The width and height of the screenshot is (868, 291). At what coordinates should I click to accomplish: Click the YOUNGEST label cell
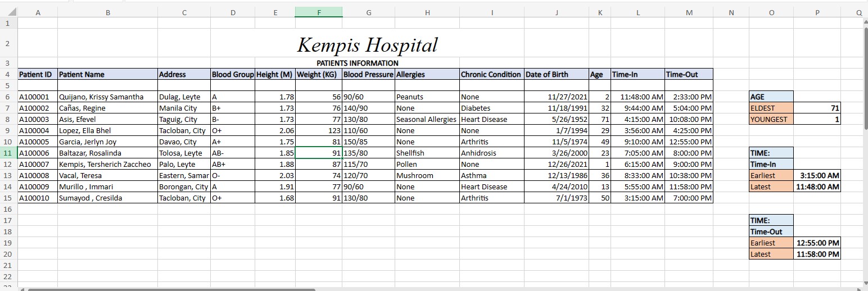coord(771,119)
